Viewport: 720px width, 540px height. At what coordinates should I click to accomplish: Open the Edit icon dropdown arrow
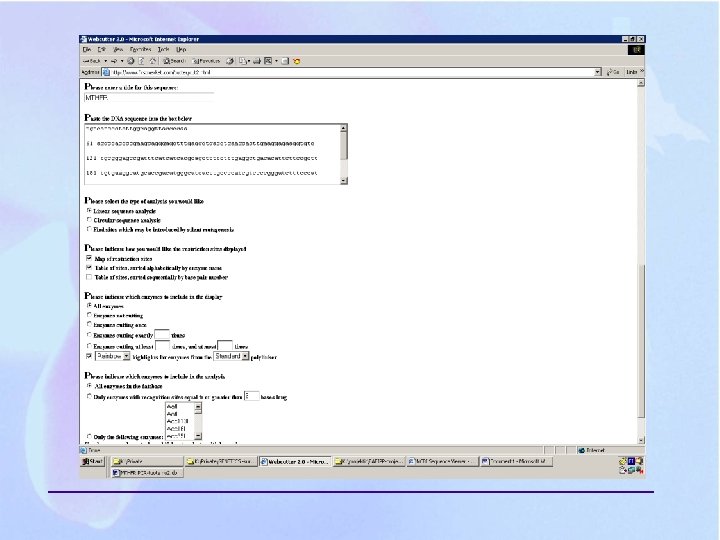(276, 61)
